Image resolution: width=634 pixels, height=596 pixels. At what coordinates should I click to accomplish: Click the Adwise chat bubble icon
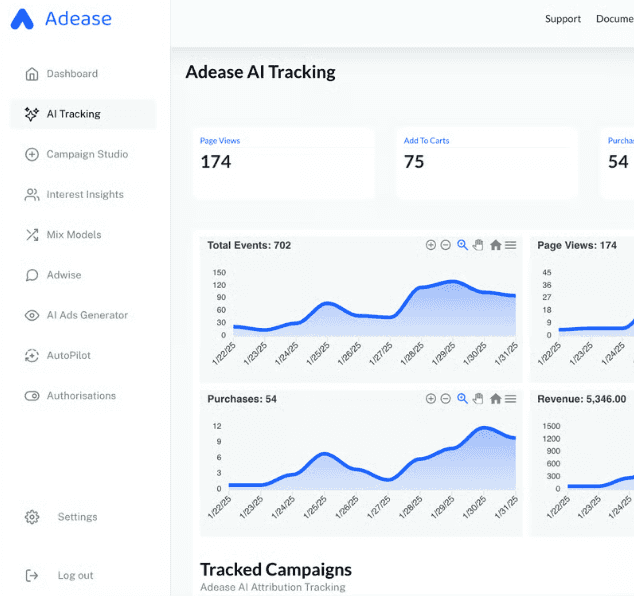(31, 275)
